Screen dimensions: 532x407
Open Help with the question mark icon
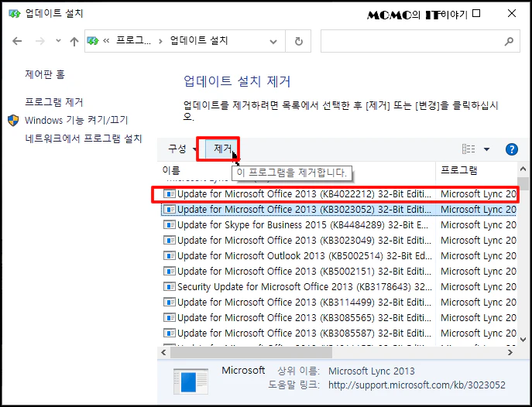tap(512, 149)
